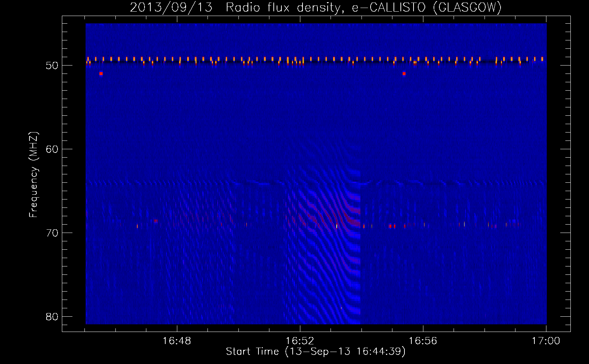Click the 'Frequency (MHZ)' y-axis label
This screenshot has height=364, width=589.
point(33,175)
